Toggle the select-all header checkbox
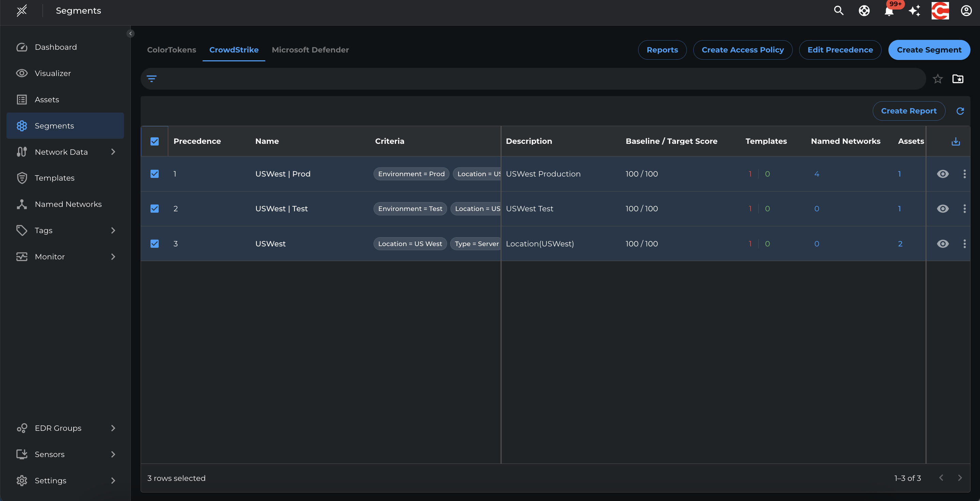The image size is (980, 501). pos(155,141)
